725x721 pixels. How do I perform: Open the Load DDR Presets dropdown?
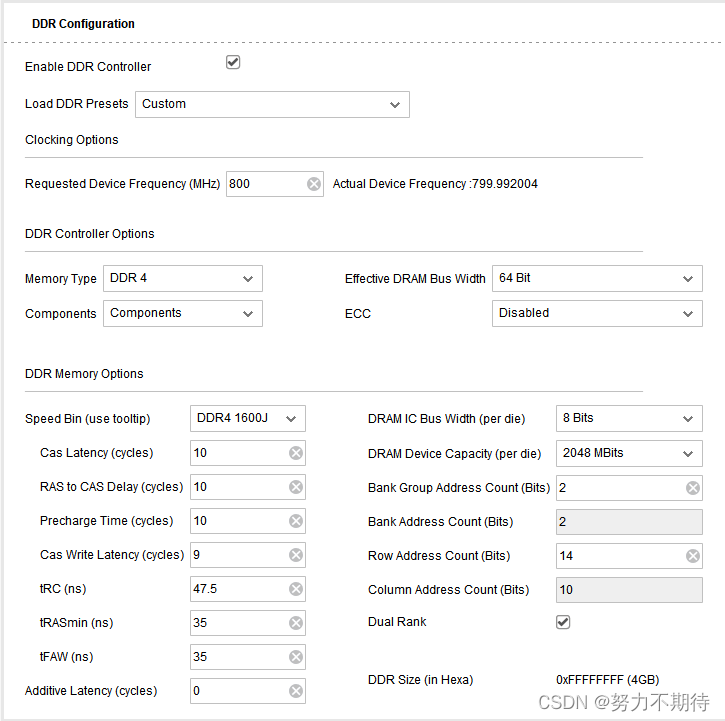coord(272,105)
